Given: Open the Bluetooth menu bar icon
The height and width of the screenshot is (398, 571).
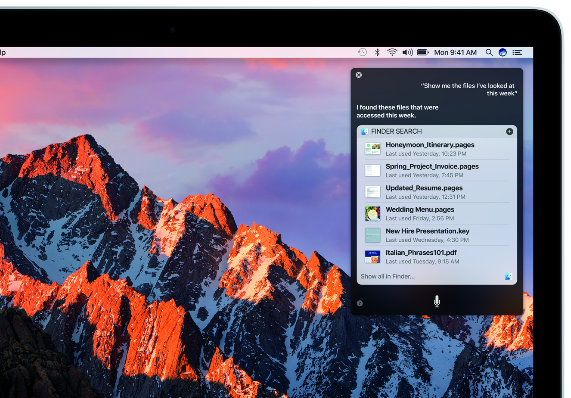Looking at the screenshot, I should click(377, 52).
